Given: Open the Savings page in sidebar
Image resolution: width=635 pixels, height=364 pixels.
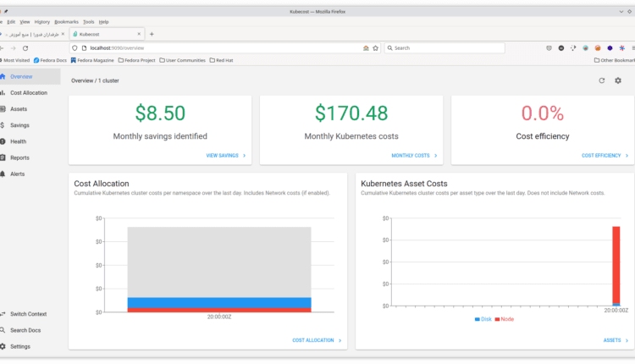Looking at the screenshot, I should (20, 125).
